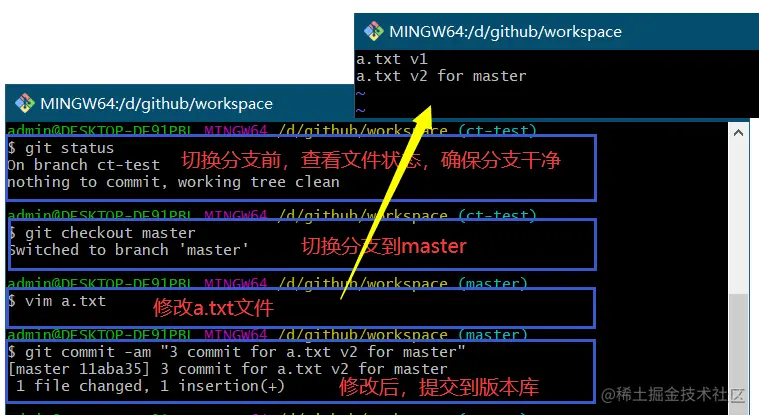Click the lower window title bar text
The image size is (759, 419).
pyautogui.click(x=156, y=104)
